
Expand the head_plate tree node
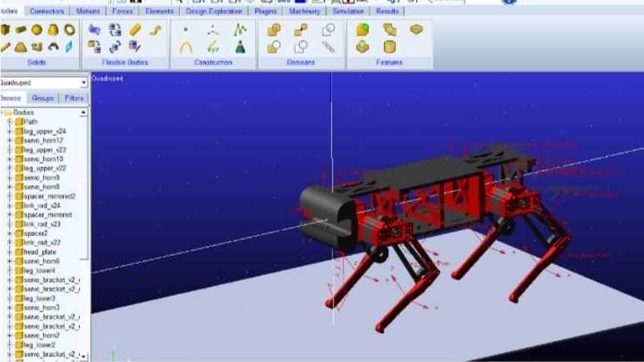tap(9, 251)
